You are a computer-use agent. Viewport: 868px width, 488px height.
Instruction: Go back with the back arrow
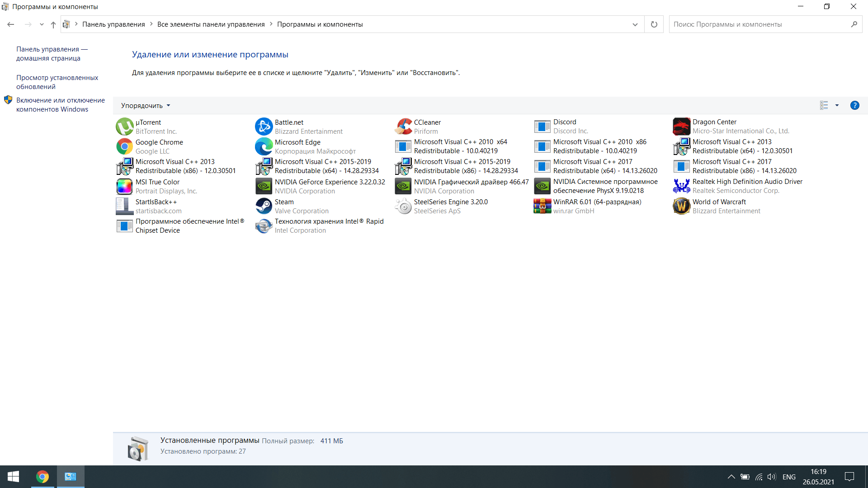click(11, 24)
